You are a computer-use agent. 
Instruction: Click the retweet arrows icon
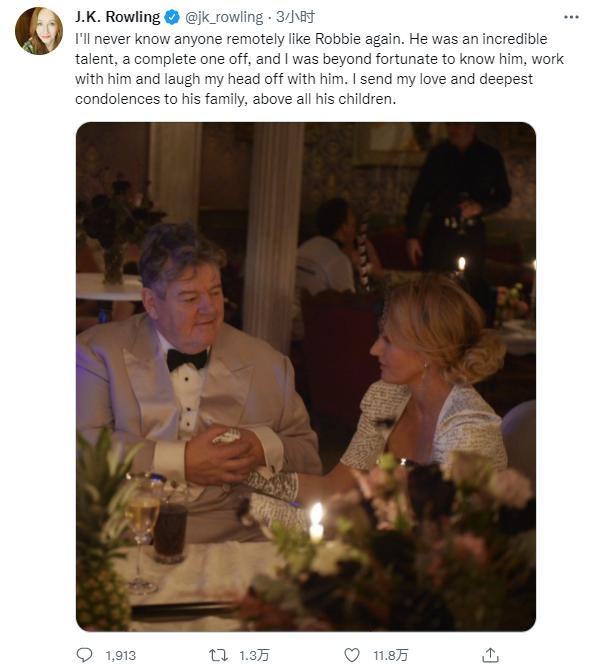pyautogui.click(x=218, y=655)
